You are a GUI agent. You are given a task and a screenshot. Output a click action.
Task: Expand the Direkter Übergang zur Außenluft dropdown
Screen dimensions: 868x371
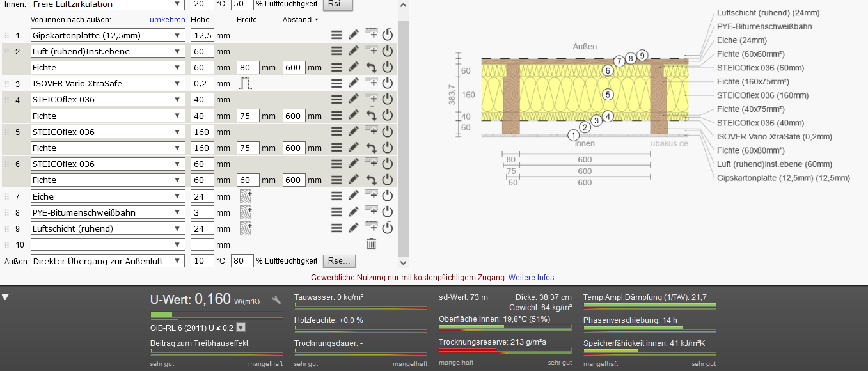pyautogui.click(x=107, y=261)
